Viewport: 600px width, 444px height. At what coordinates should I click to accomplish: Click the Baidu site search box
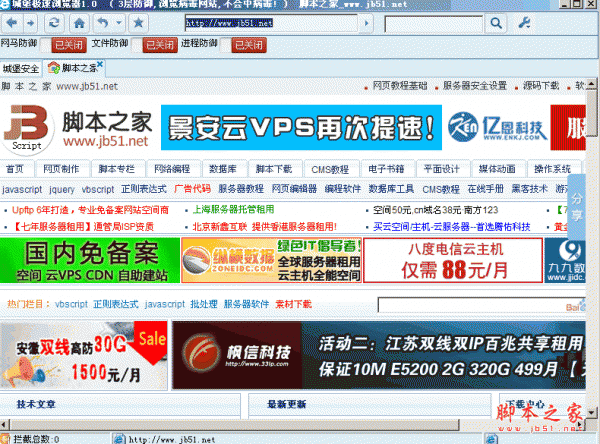tap(481, 305)
